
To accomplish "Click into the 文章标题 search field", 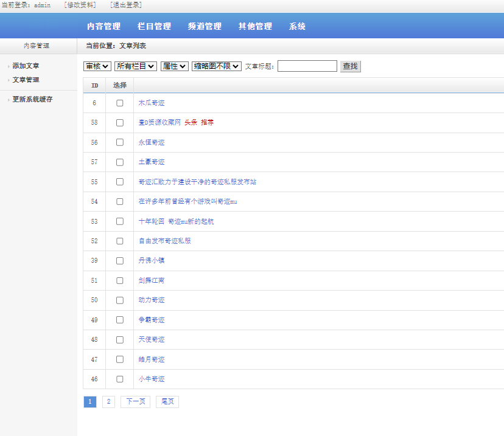I will 307,66.
